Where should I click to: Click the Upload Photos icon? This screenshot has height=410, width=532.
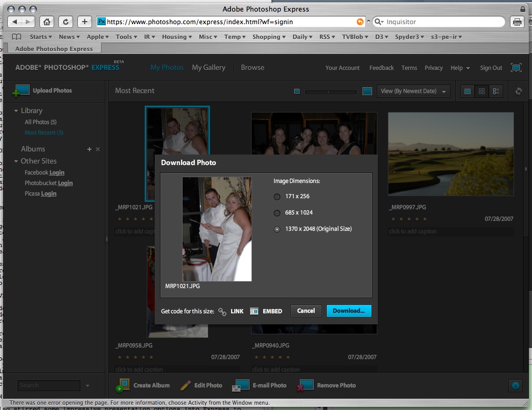22,90
